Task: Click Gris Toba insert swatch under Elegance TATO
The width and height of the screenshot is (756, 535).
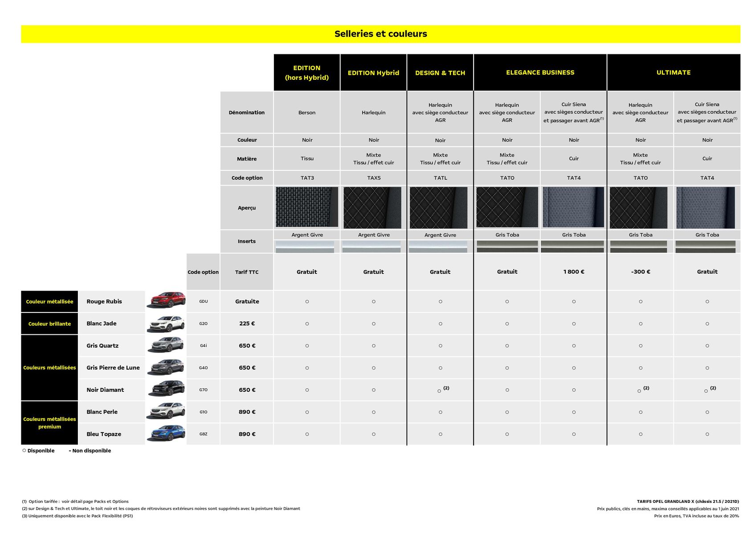Action: [x=507, y=247]
